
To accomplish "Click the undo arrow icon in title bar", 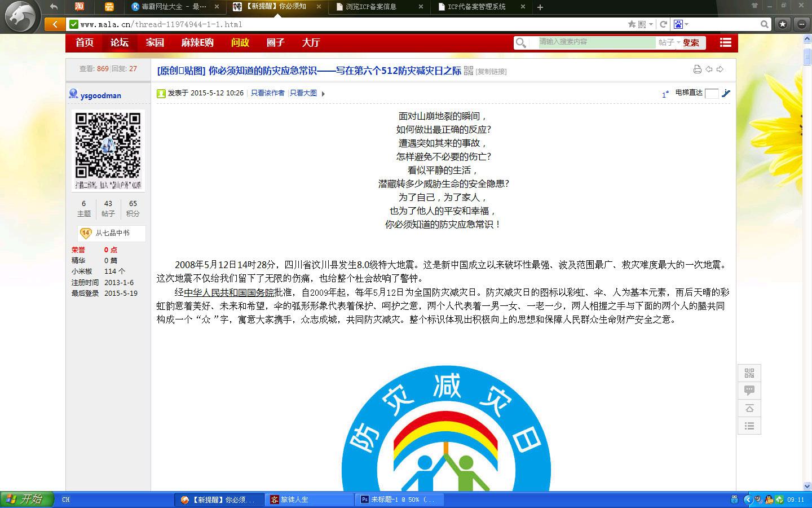I will point(54,7).
